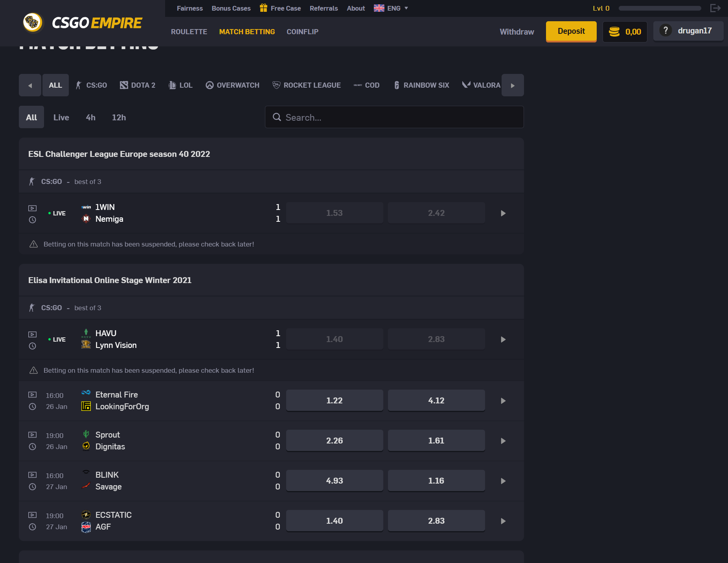Click the clock icon for the Sprout match

click(33, 447)
